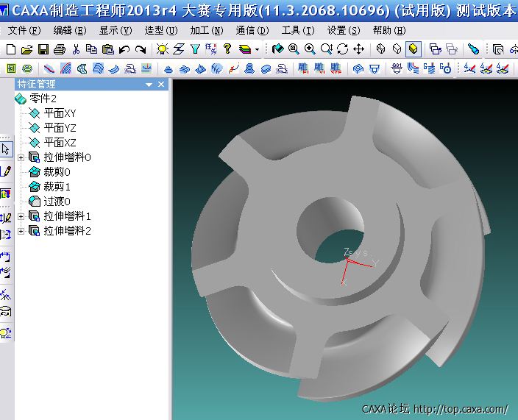Copy with the two-pages icon
The width and height of the screenshot is (518, 420).
(91, 49)
